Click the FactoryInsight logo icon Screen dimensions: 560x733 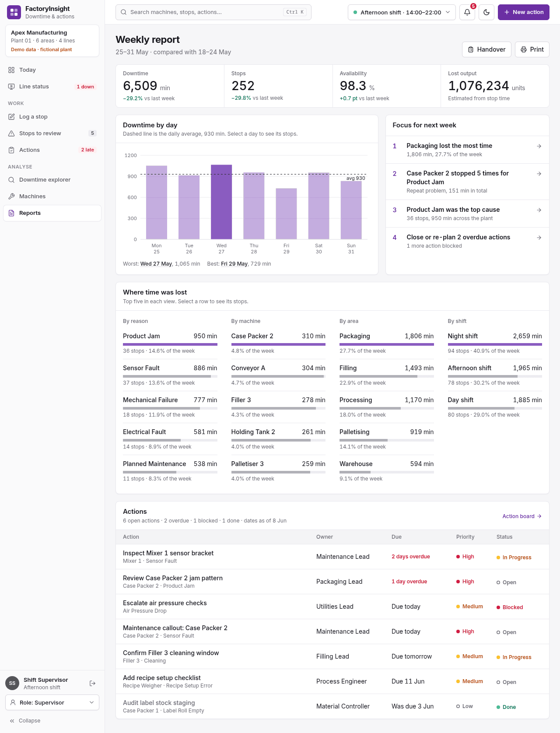pyautogui.click(x=14, y=12)
